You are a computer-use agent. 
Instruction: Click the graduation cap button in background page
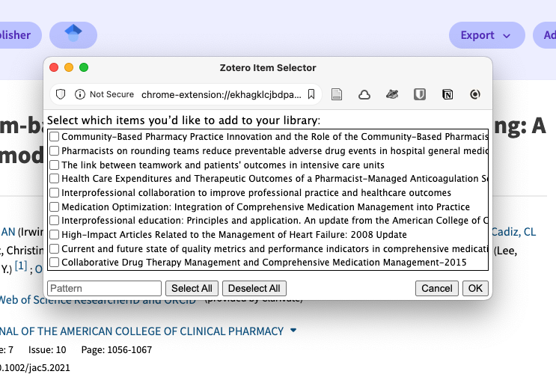point(73,34)
